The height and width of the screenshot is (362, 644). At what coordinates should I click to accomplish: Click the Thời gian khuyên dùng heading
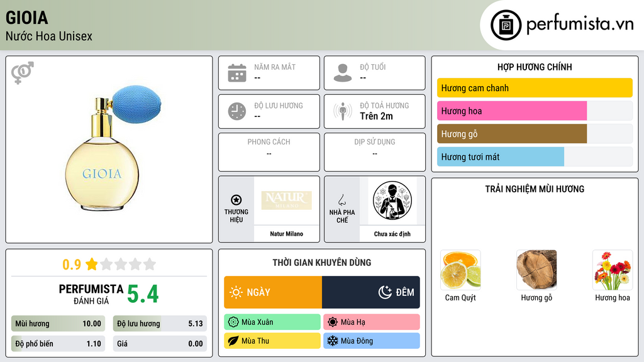coord(322,262)
